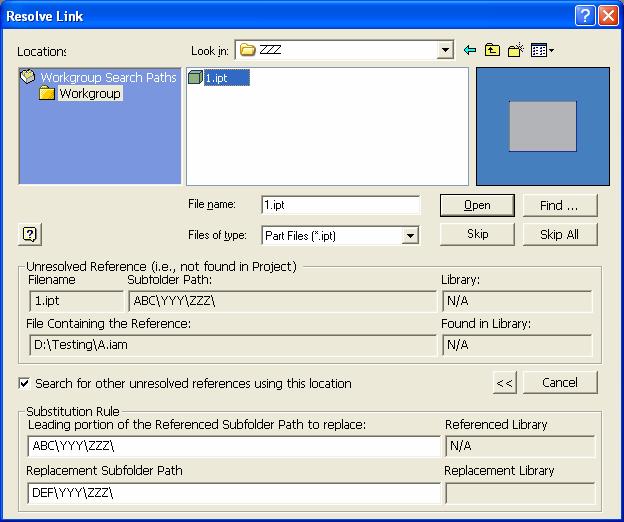Create a new folder

(x=516, y=50)
